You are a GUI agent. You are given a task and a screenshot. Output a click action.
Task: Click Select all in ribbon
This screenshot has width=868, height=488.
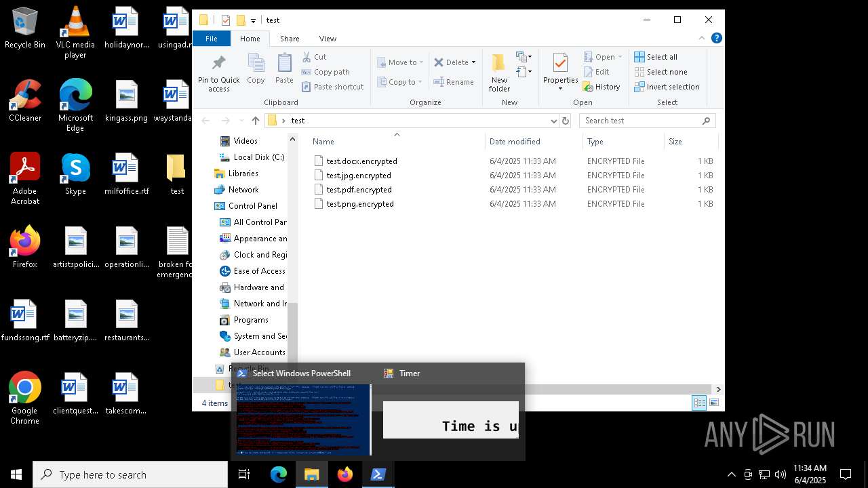(656, 57)
